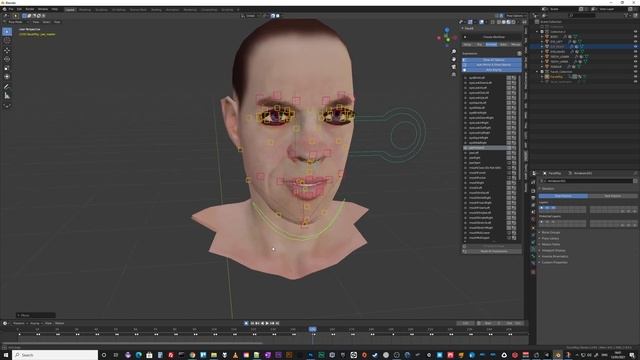The width and height of the screenshot is (640, 360).
Task: Toggle the camera view gizmo icon
Action: coord(453,67)
